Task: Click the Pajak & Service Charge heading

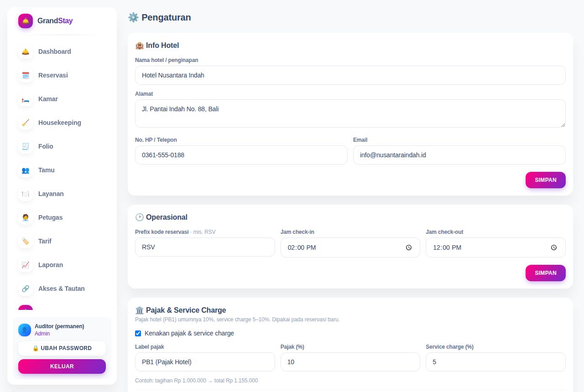Action: [x=180, y=310]
